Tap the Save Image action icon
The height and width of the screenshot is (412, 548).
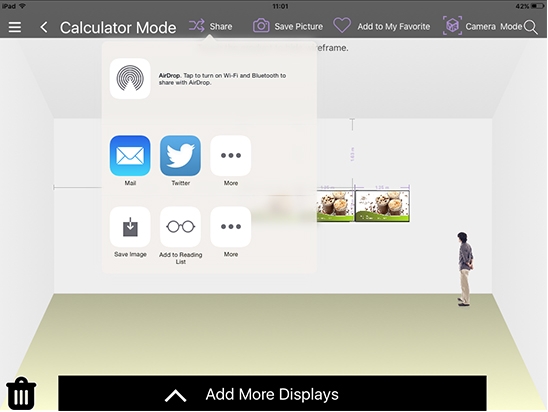(x=130, y=227)
